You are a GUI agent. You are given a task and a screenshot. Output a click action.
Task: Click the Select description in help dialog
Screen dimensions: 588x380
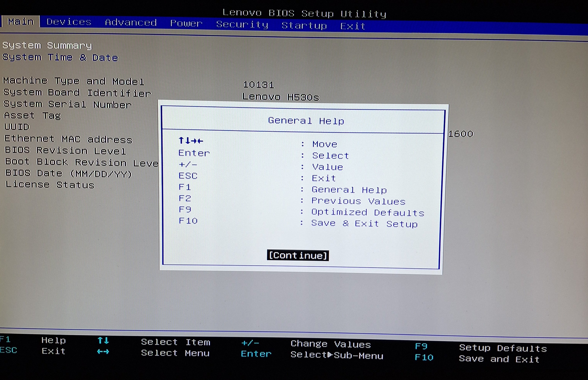tap(331, 156)
